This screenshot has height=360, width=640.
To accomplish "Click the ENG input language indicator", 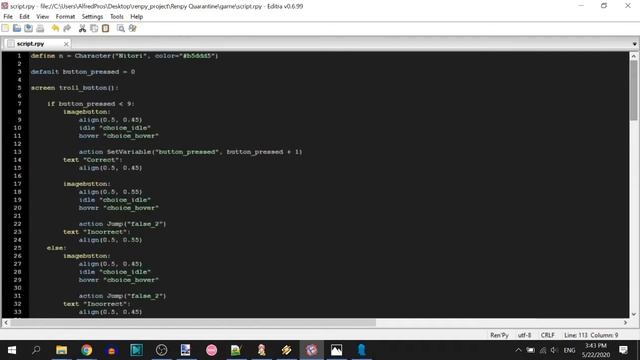I will (x=569, y=350).
